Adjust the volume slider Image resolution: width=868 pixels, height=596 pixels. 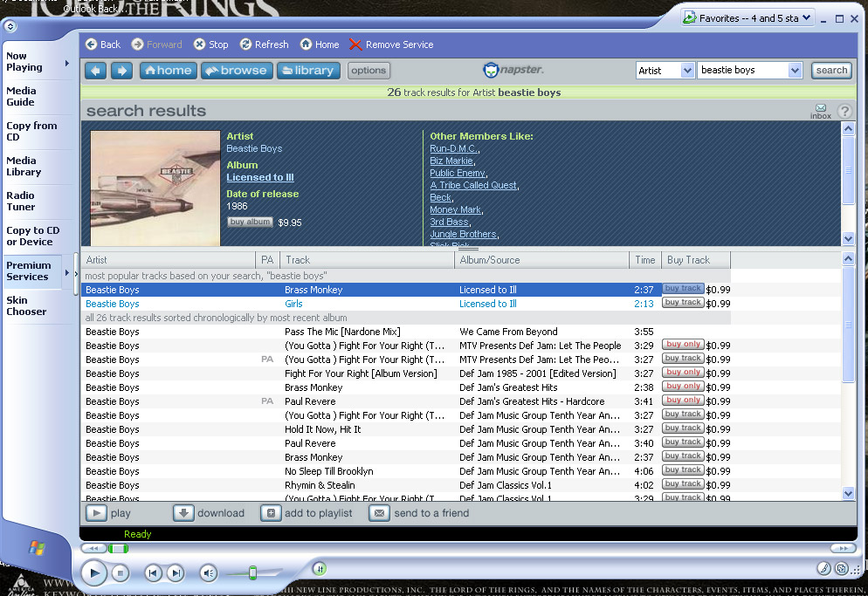coord(253,572)
